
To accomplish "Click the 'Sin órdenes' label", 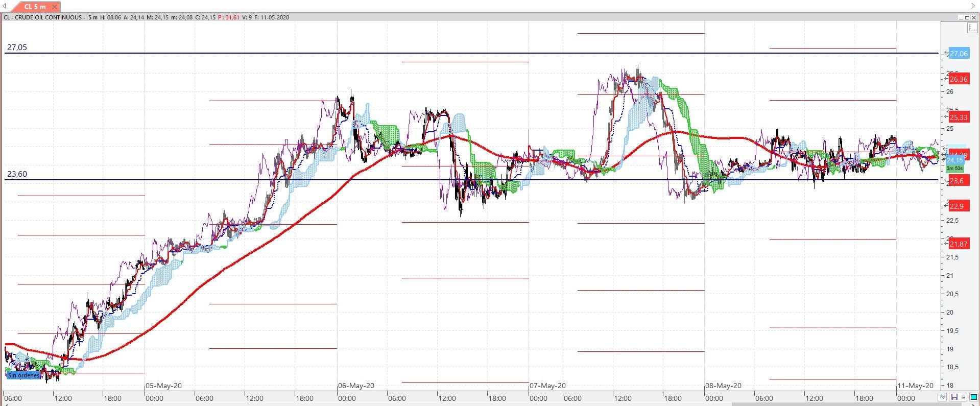I will click(23, 375).
